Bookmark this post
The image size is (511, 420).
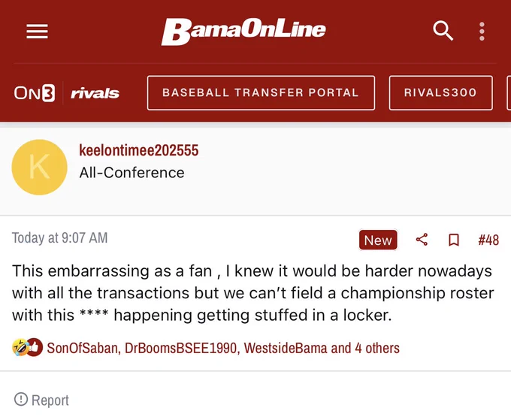click(x=454, y=240)
